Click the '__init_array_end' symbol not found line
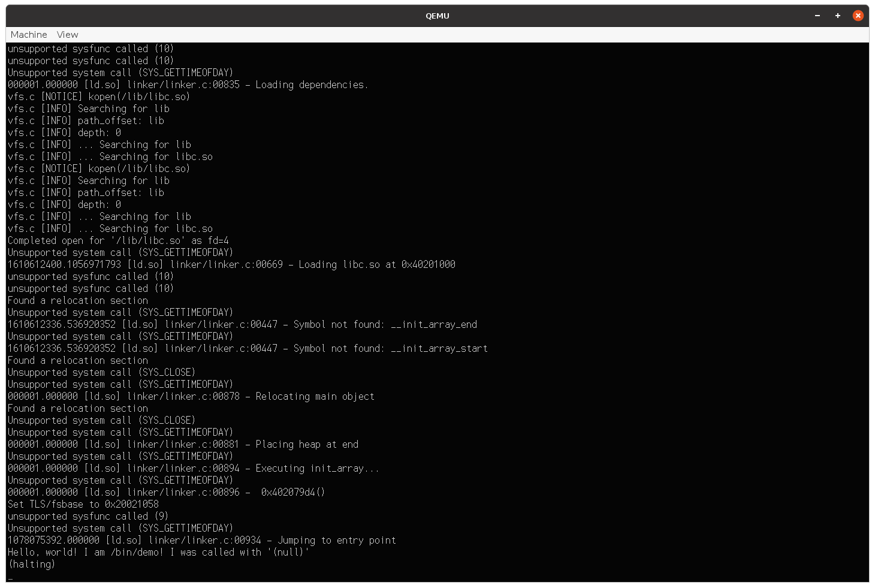 click(242, 324)
